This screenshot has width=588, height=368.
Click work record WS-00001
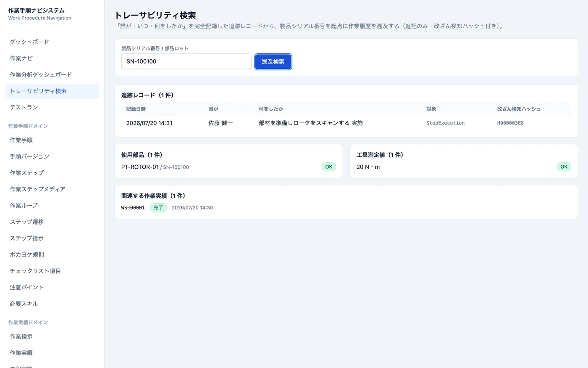(133, 208)
